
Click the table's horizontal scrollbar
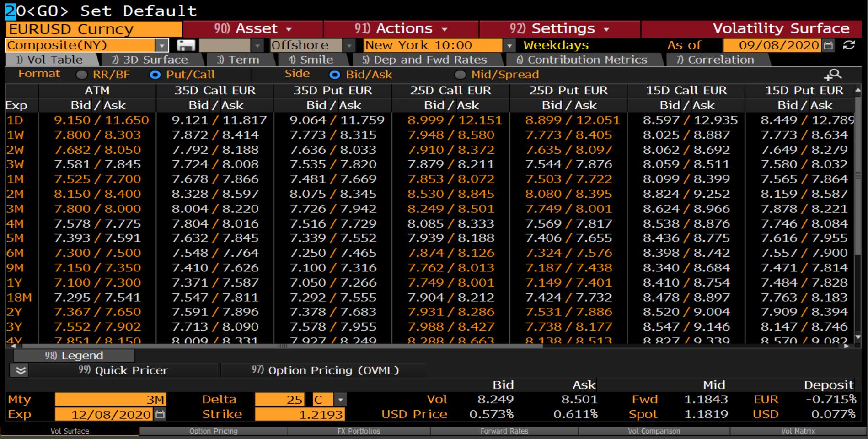[282, 346]
